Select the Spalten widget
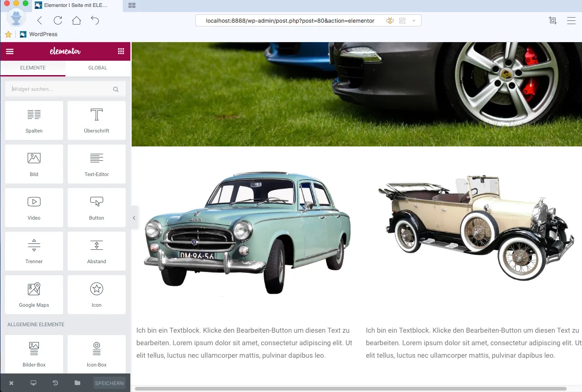The width and height of the screenshot is (582, 392). point(34,120)
